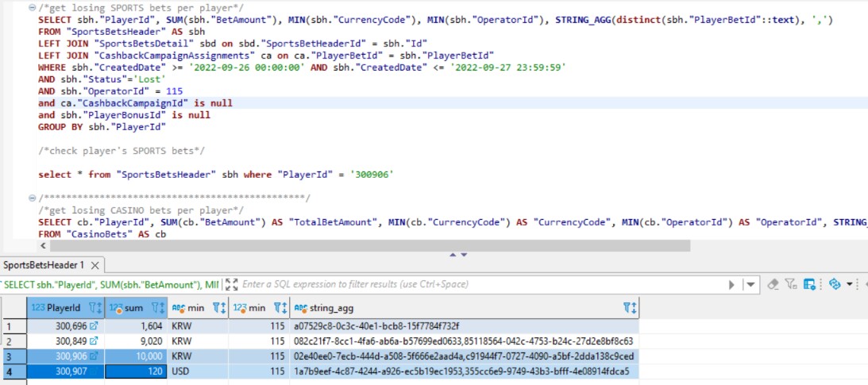
Task: Follow the reference link icon beside 300,849
Action: (x=94, y=341)
